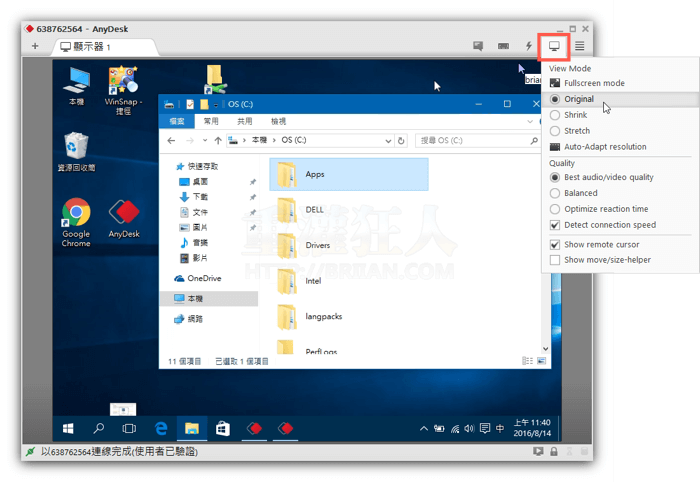Image resolution: width=700 pixels, height=482 pixels.
Task: Choose Fullscreen mode from the menu
Action: (594, 83)
